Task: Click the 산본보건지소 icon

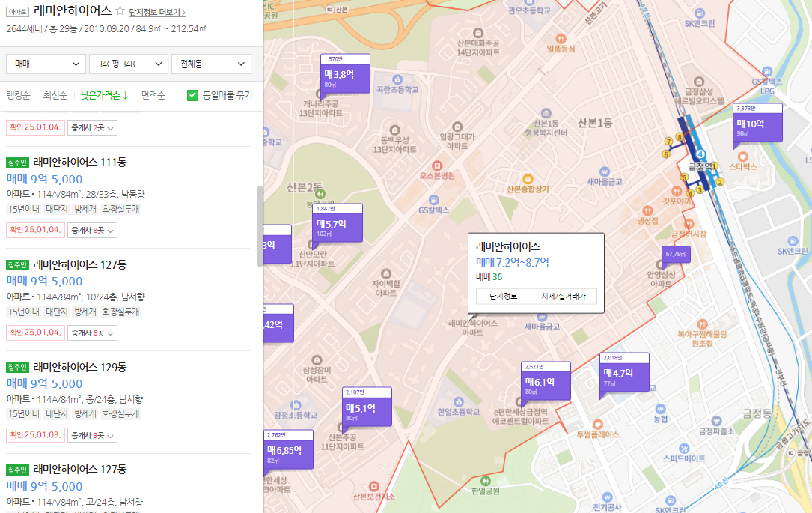Action: [x=373, y=486]
